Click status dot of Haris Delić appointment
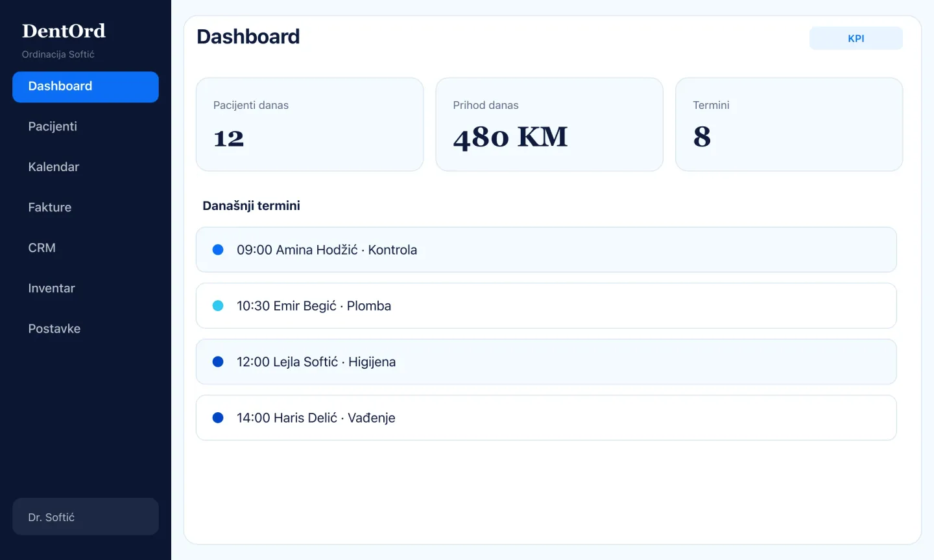Image resolution: width=934 pixels, height=560 pixels. pos(218,418)
